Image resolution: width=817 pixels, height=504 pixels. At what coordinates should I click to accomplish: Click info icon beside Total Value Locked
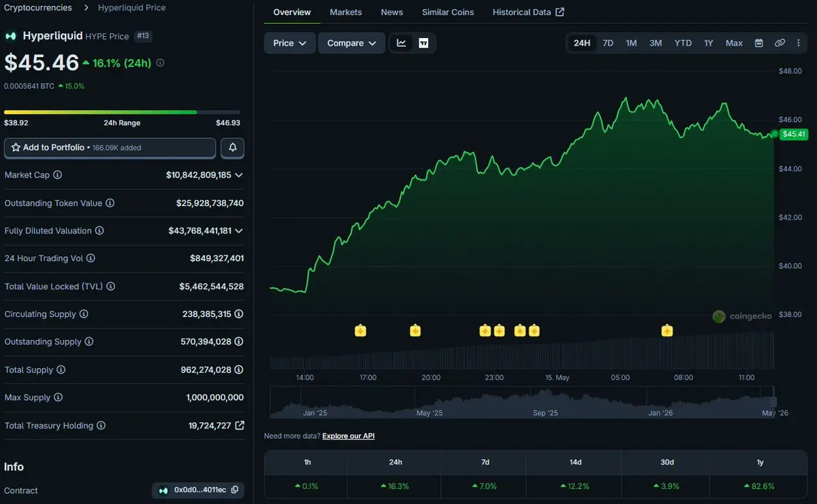(110, 286)
